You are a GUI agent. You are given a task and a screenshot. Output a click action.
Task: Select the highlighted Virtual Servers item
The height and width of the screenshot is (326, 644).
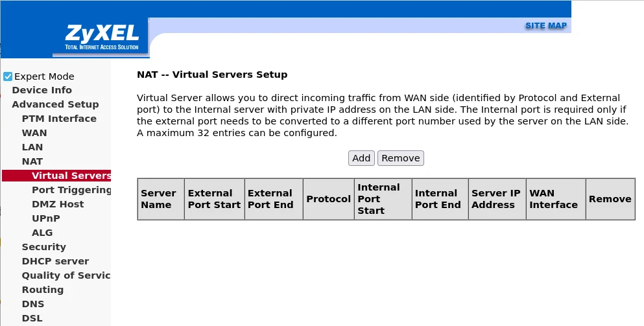71,176
